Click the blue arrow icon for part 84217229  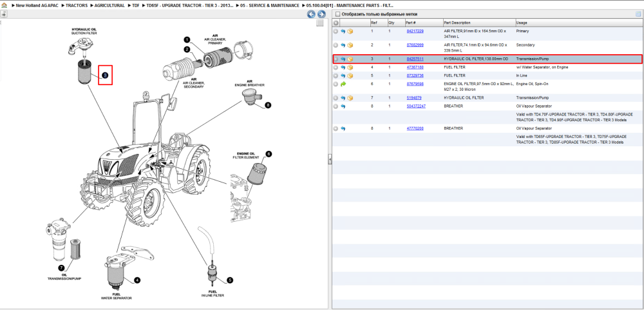(x=343, y=31)
